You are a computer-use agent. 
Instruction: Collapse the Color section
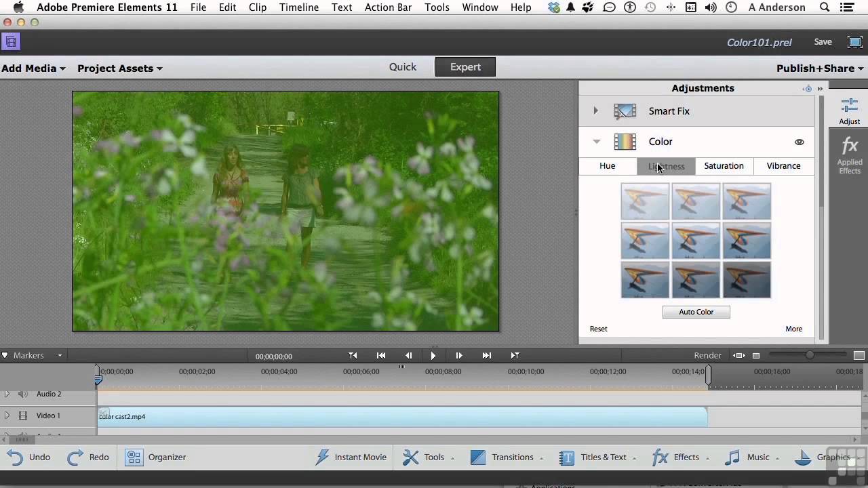tap(597, 142)
